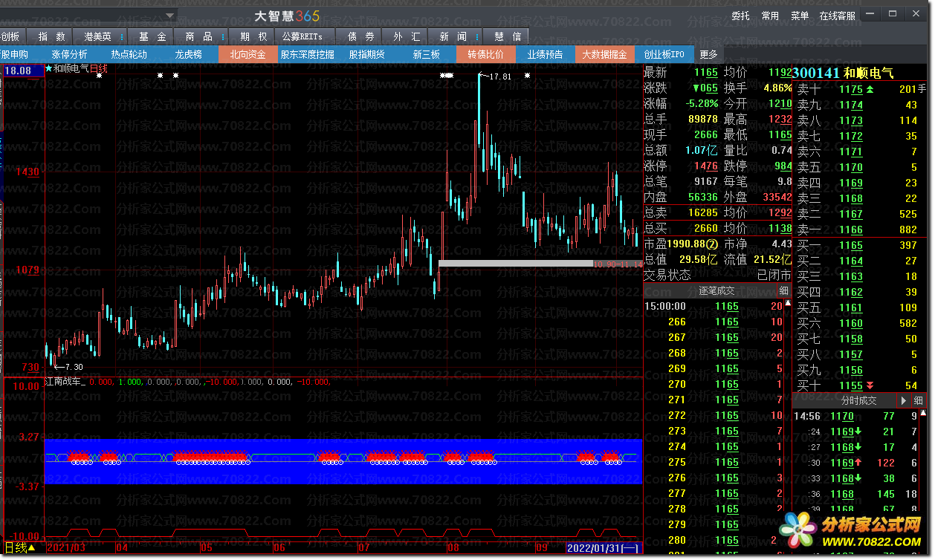Image resolution: width=935 pixels, height=560 pixels.
Task: Select stock code 300141 和顺电气 header
Action: point(843,73)
